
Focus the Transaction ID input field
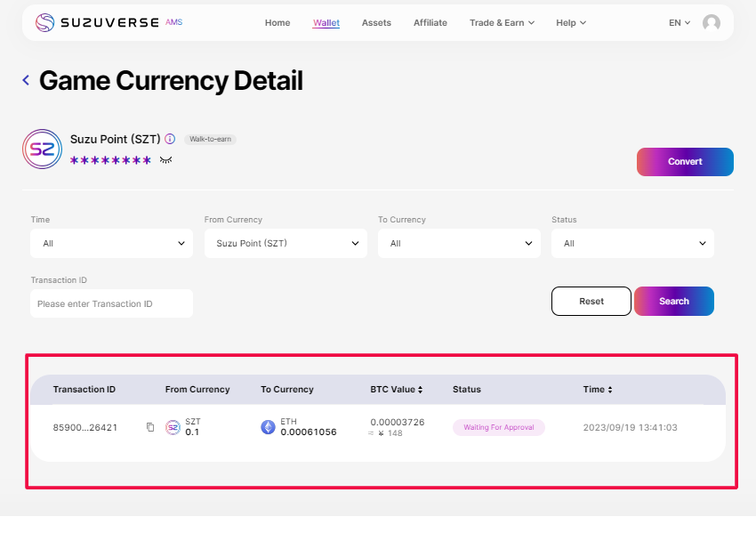coord(111,303)
